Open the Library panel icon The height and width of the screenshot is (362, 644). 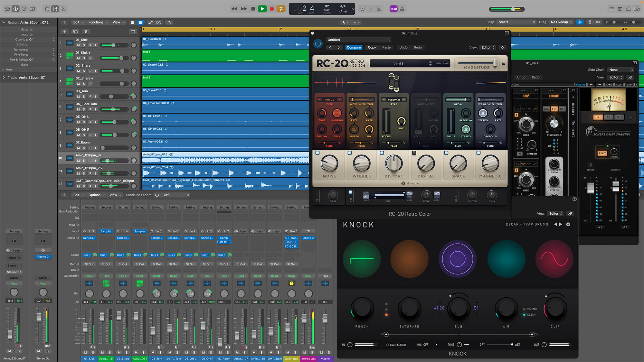coord(7,9)
